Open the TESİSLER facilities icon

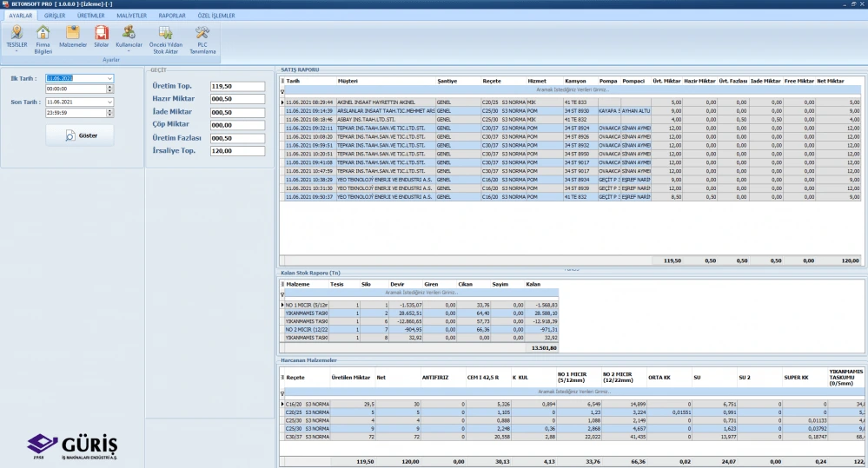[17, 32]
